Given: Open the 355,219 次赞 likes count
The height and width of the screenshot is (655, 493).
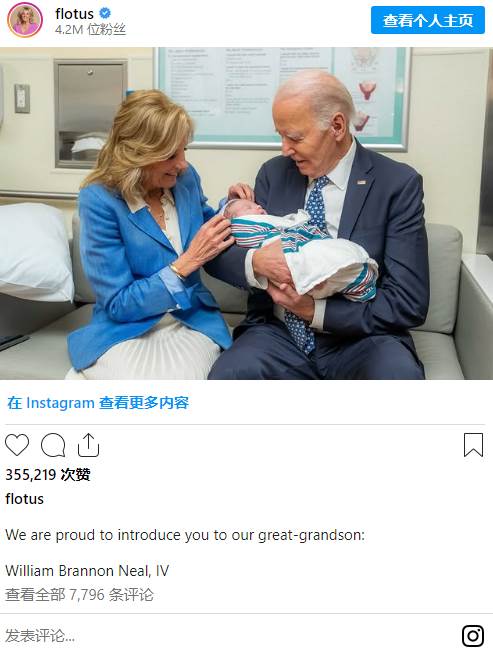Looking at the screenshot, I should 48,475.
